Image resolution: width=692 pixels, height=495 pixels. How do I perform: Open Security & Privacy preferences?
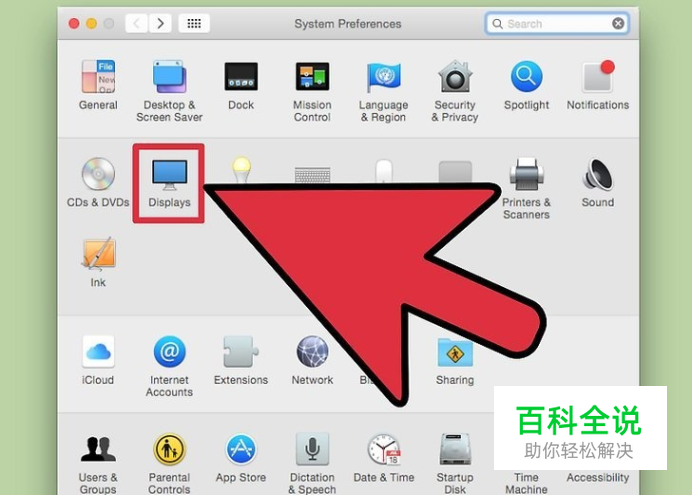coord(455,91)
